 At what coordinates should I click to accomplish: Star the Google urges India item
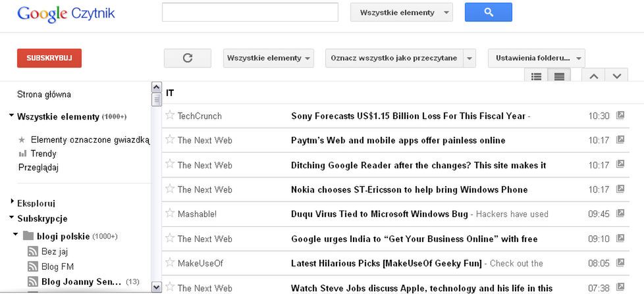[170, 238]
